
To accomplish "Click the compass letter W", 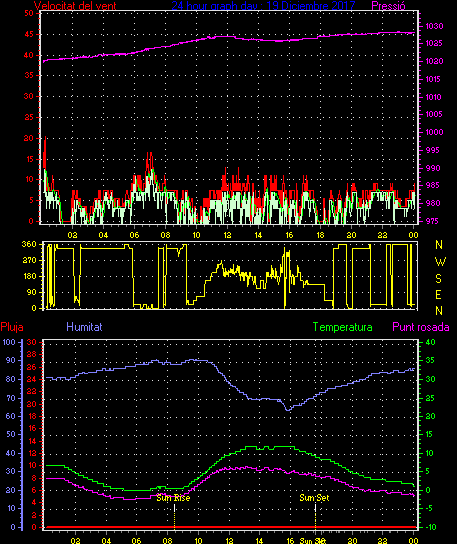I will [x=440, y=262].
